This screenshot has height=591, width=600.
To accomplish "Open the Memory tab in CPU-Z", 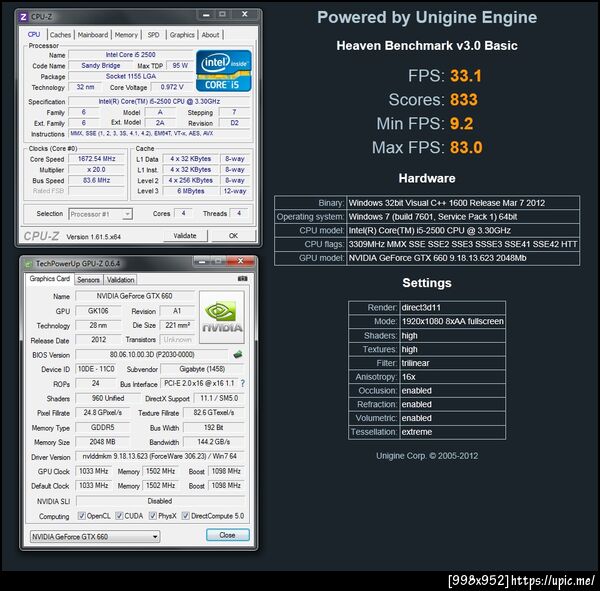I will tap(126, 35).
